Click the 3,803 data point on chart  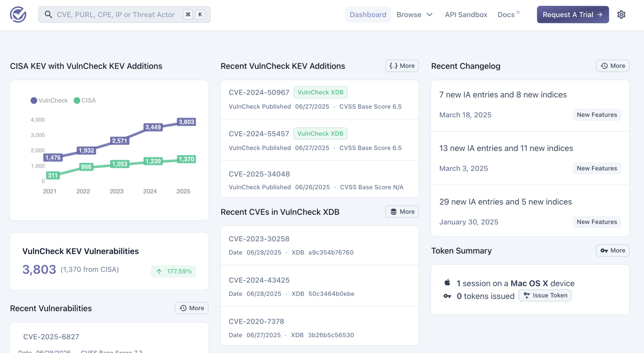click(x=186, y=122)
